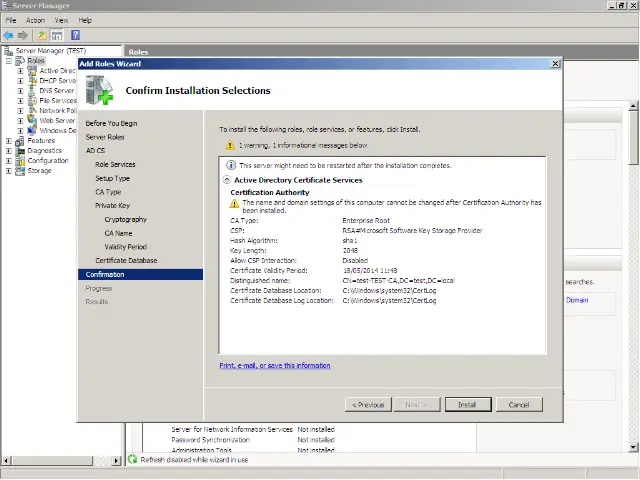
Task: Click the Show/Hide console tree icon
Action: click(x=57, y=36)
